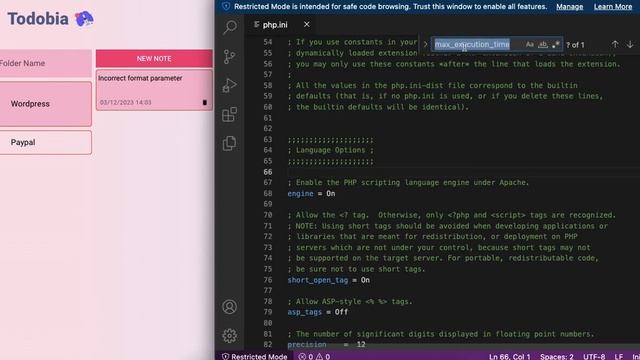640x360 pixels.
Task: Jump to next find match arrow
Action: click(630, 44)
